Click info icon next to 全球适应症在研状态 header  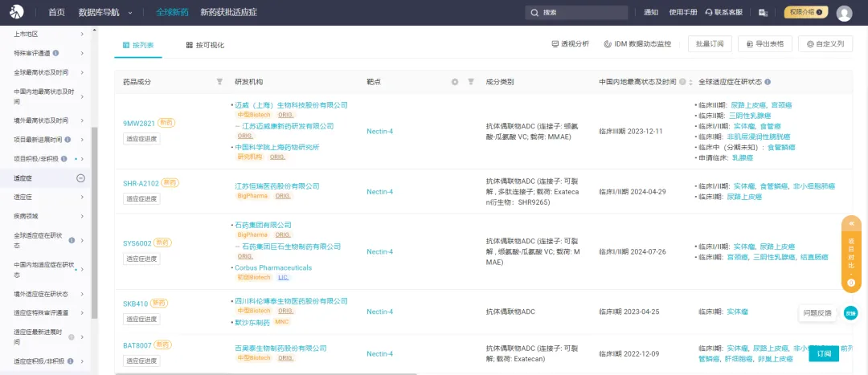[x=768, y=82]
